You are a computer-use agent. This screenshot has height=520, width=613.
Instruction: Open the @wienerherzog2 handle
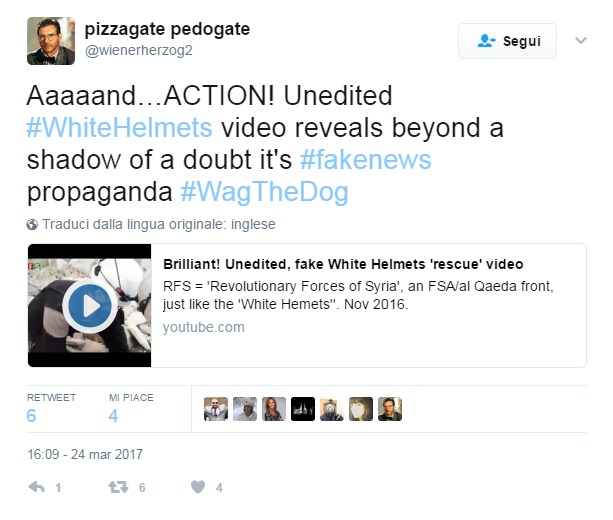[138, 51]
